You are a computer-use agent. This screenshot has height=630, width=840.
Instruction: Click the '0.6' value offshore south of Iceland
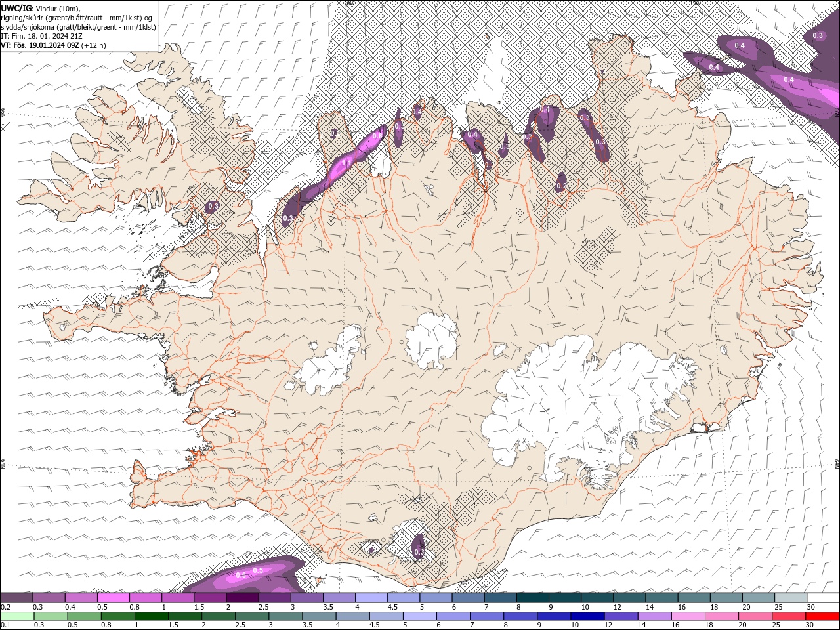pyautogui.click(x=240, y=575)
